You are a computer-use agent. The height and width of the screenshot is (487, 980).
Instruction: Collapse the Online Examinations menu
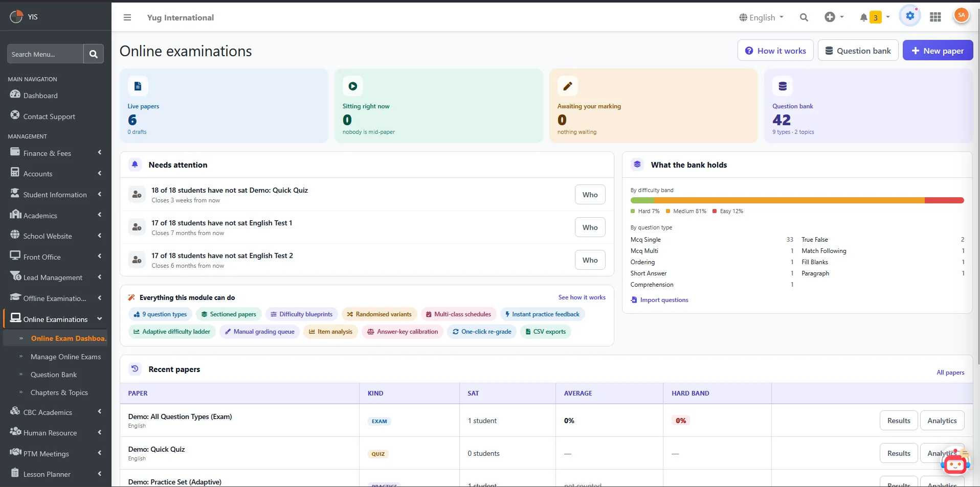pyautogui.click(x=56, y=319)
